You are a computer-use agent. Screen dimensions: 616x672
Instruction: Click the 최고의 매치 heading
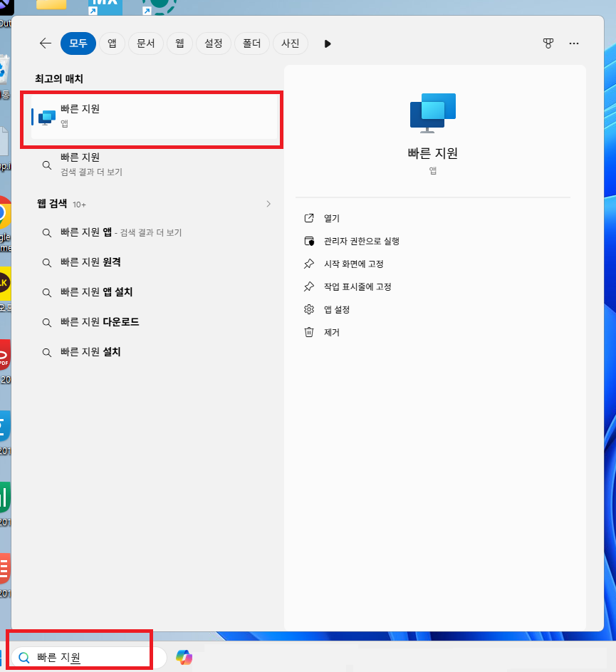(x=59, y=78)
